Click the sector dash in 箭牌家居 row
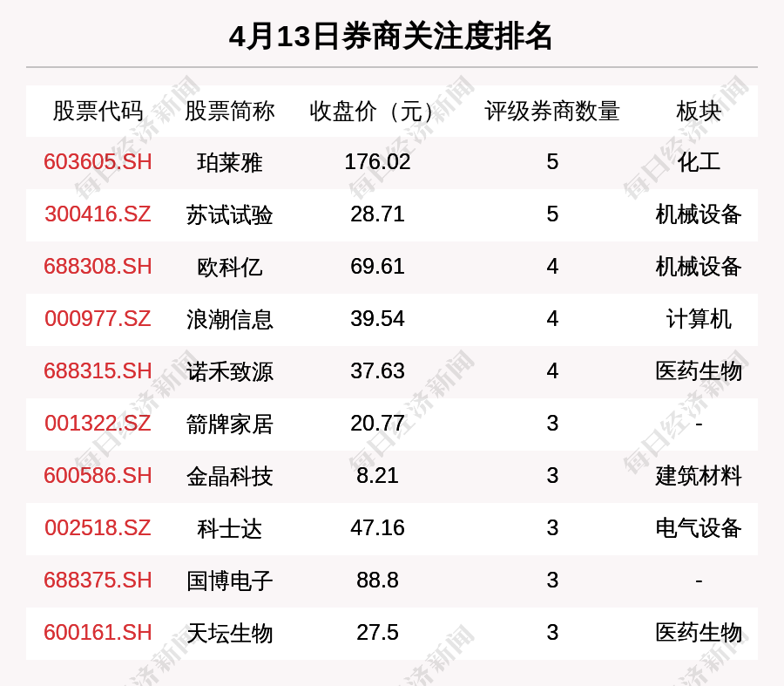 (x=699, y=425)
